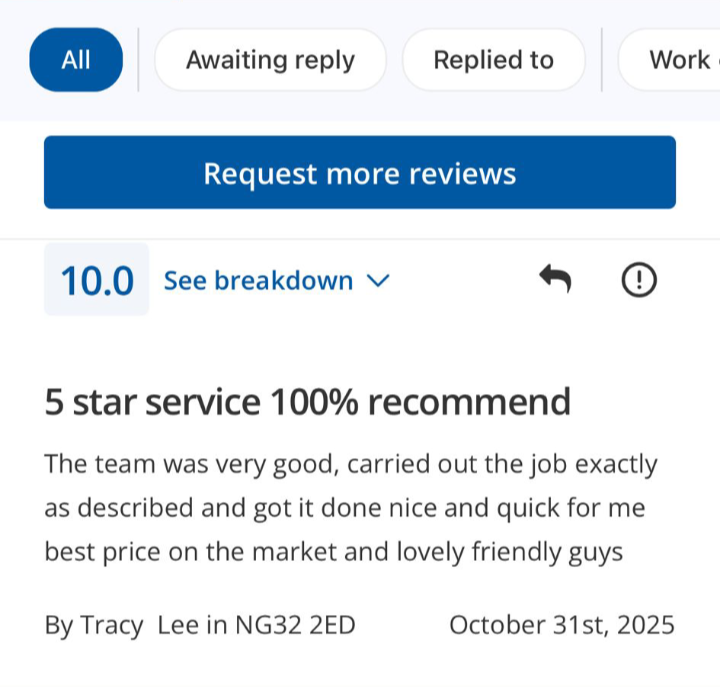This screenshot has width=720, height=687.
Task: Click review line starting 'best price on the market'
Action: (x=334, y=551)
